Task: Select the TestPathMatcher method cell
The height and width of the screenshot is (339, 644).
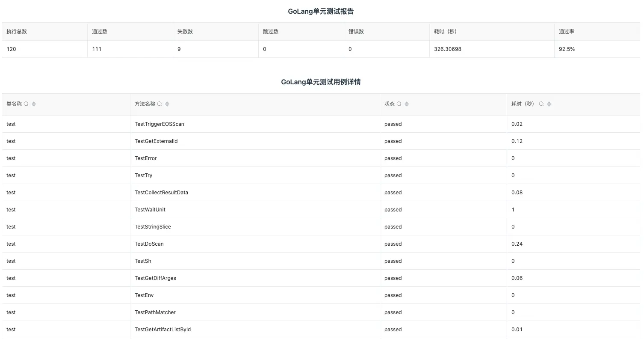Action: (255, 312)
